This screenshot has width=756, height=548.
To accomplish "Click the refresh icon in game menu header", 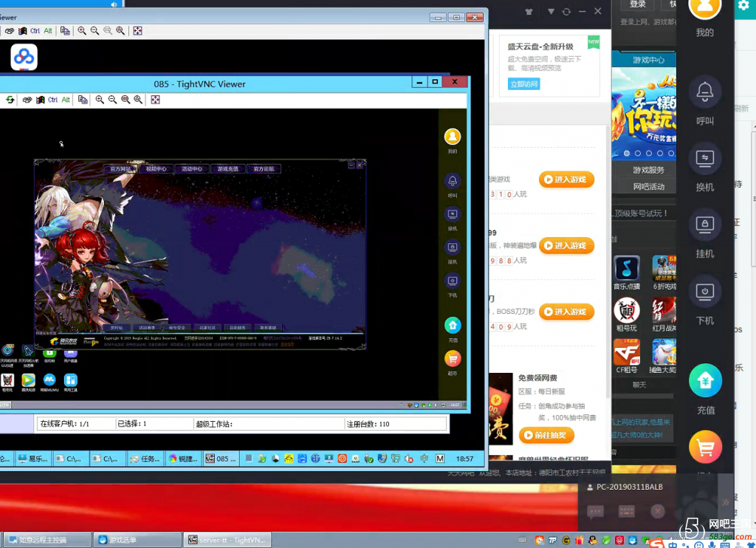I will (x=566, y=12).
